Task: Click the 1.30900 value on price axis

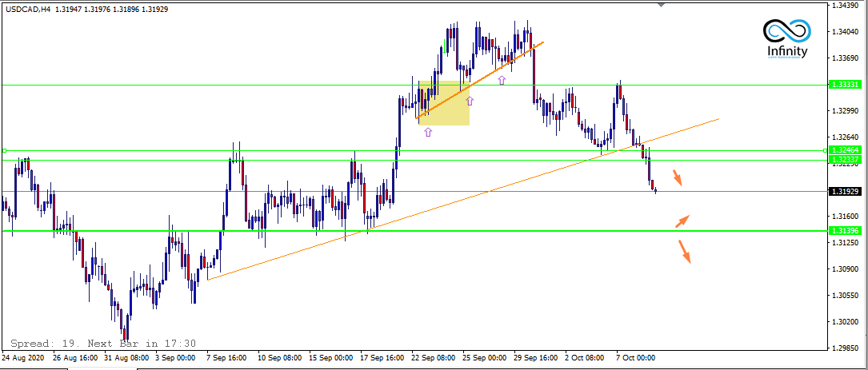Action: 845,269
